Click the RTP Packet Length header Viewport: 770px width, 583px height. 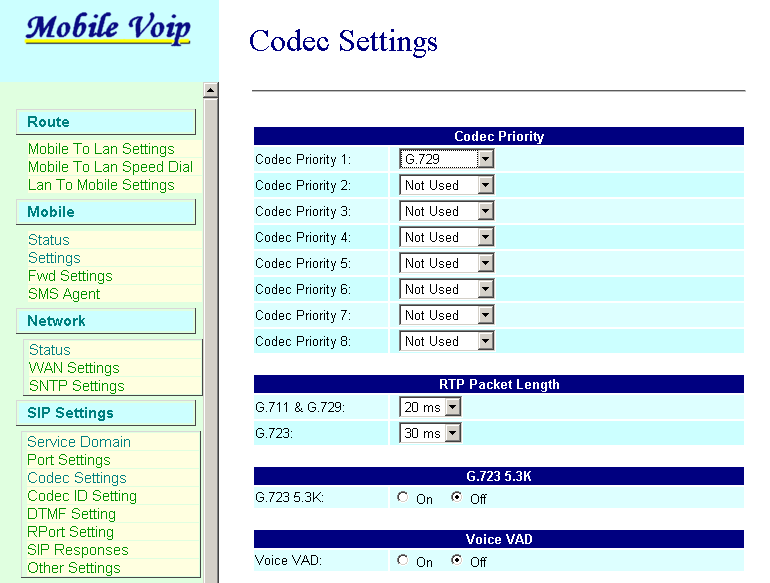tap(498, 384)
